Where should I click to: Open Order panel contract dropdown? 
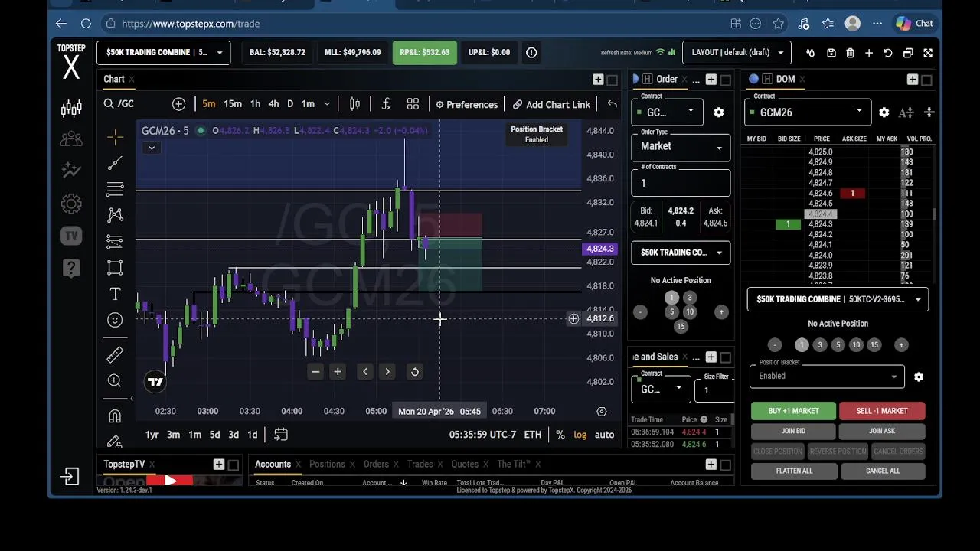667,112
